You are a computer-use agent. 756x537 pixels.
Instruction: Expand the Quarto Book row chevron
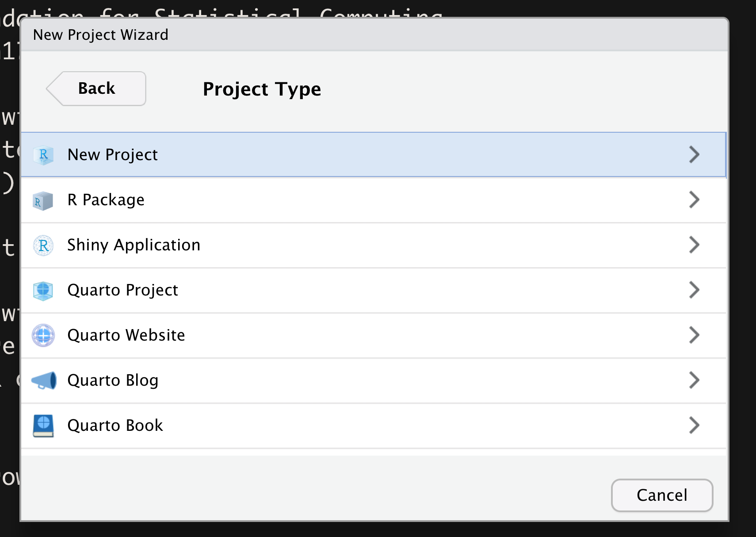[694, 425]
